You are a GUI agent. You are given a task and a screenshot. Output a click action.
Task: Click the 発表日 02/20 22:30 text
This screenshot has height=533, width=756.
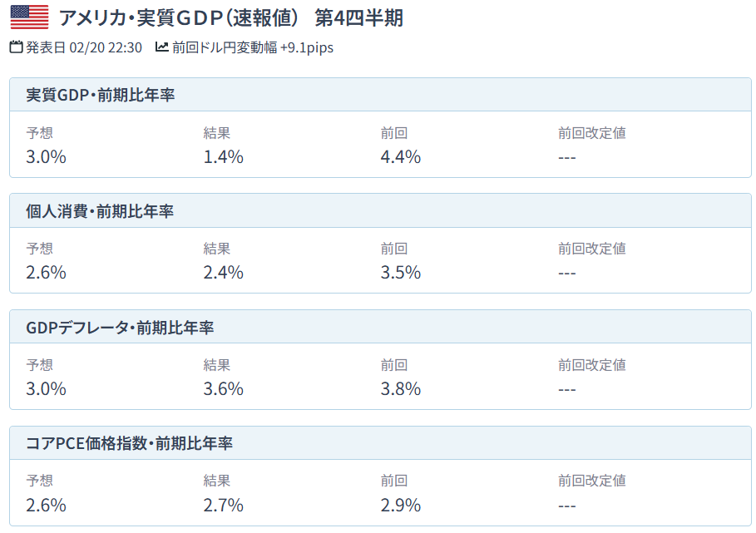click(x=84, y=47)
